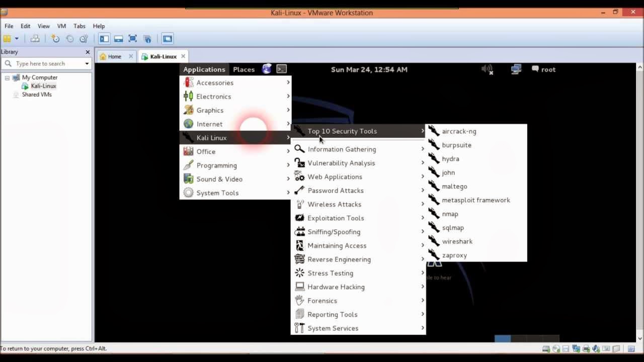Click the network icon in Kali panel
This screenshot has width=644, height=362.
point(516,69)
